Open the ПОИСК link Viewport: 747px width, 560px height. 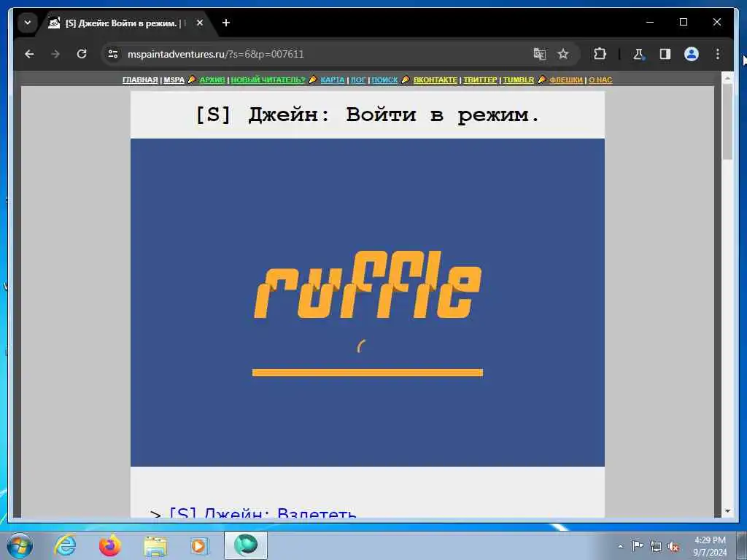pos(384,80)
